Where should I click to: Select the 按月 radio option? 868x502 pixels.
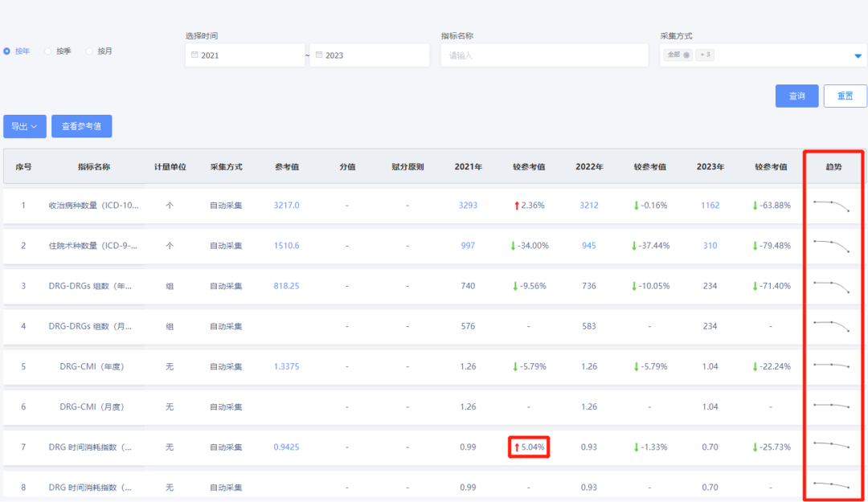point(89,51)
